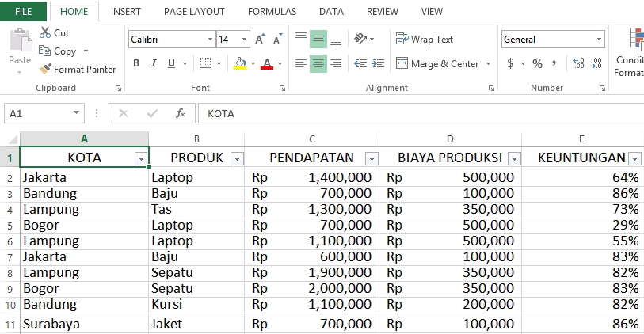Decrease cell indent
Screen dimensions: 644x334
pos(360,63)
